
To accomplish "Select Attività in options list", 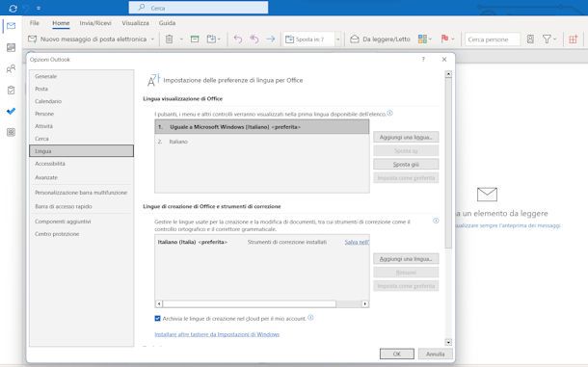I will click(x=81, y=126).
